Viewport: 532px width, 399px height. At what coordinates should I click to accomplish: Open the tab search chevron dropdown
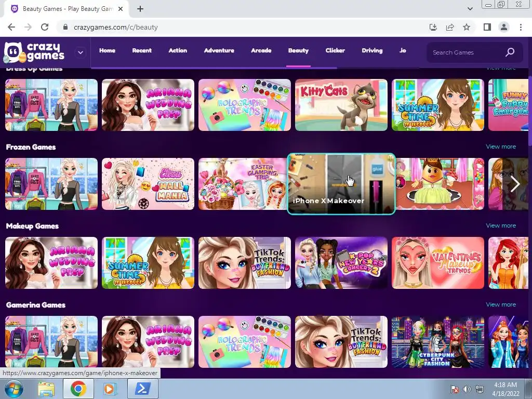(x=470, y=9)
